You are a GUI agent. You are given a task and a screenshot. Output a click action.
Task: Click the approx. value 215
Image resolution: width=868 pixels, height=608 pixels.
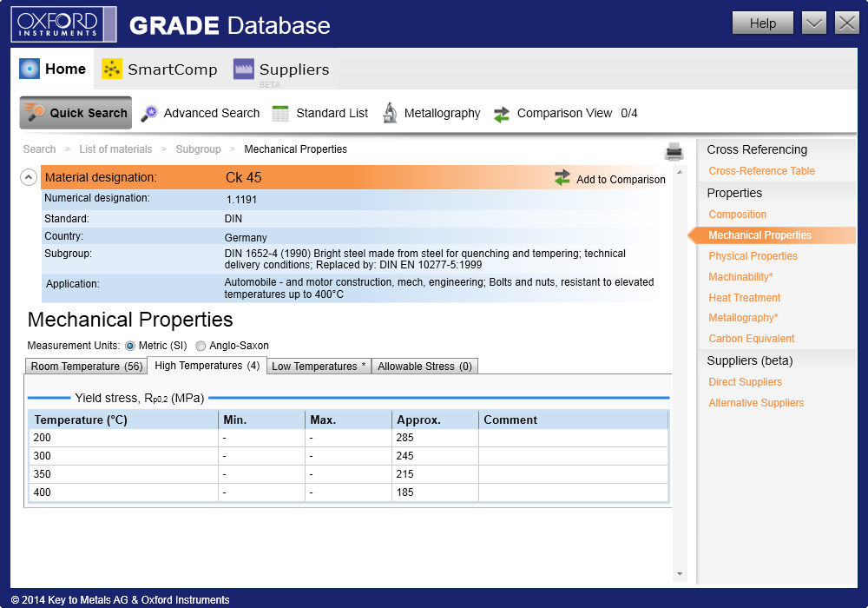point(436,474)
